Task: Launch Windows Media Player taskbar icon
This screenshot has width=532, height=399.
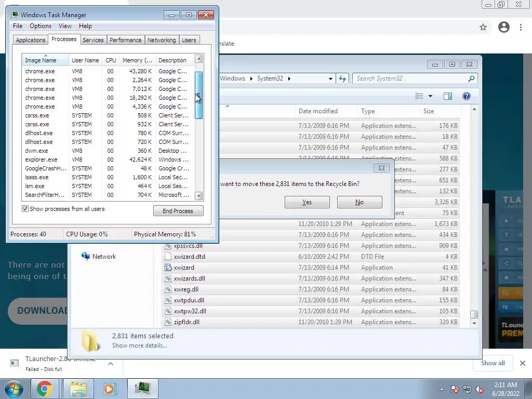Action: [x=110, y=389]
